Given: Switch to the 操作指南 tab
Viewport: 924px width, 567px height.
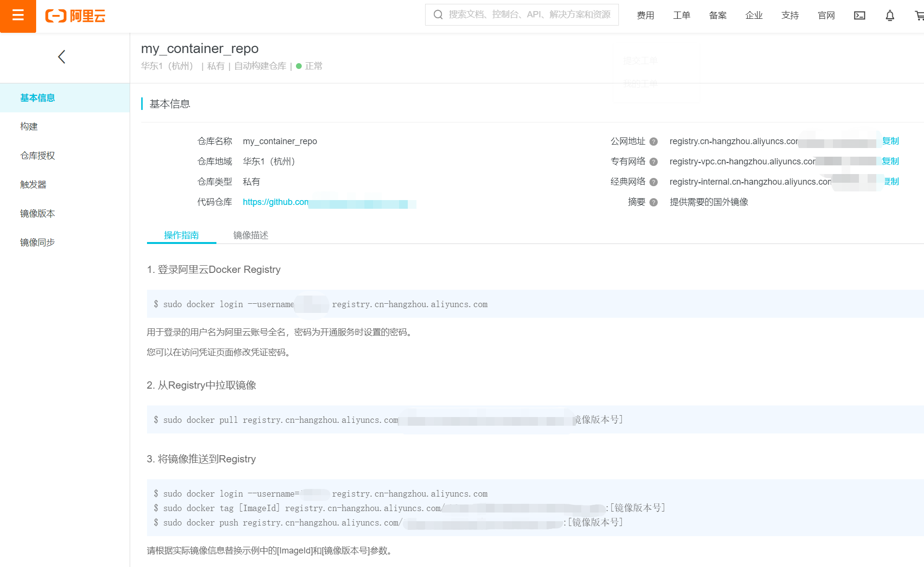Looking at the screenshot, I should coord(181,235).
